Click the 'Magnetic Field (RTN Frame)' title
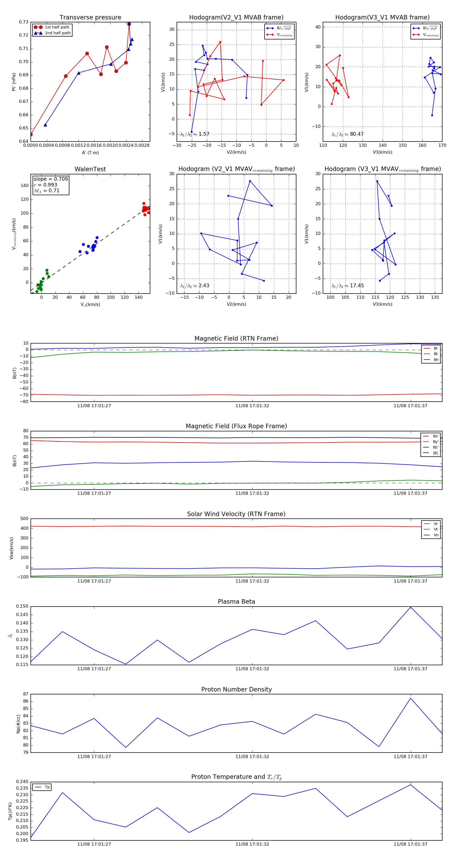This screenshot has width=473, height=868. 236,339
